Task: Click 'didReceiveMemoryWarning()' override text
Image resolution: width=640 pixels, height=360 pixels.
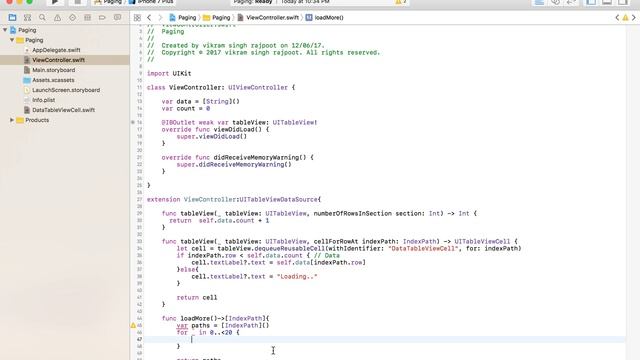Action: tap(238, 158)
